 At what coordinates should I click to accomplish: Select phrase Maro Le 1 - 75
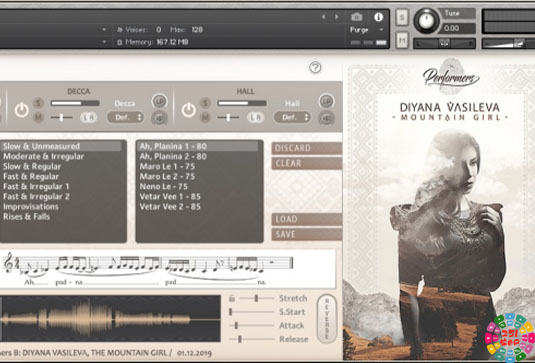[x=198, y=166]
